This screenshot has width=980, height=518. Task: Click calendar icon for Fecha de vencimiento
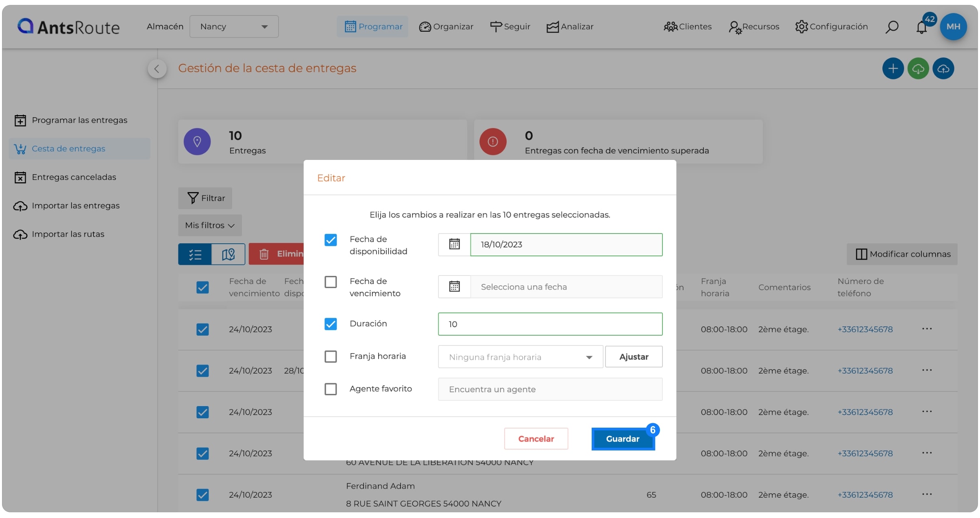pos(454,286)
